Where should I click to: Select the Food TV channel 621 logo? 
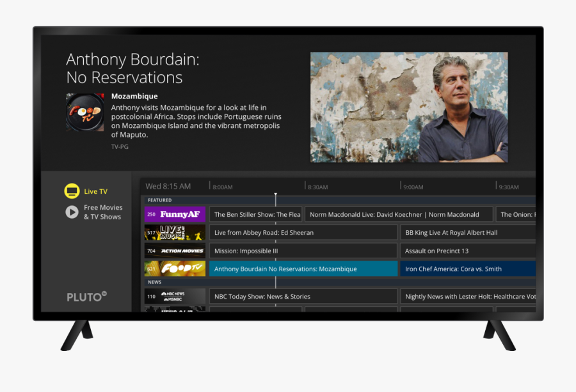coord(175,269)
